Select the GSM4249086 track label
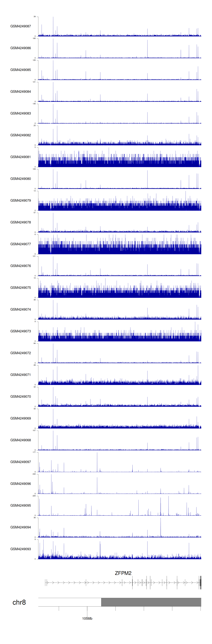This screenshot has width=212, height=644. click(20, 48)
